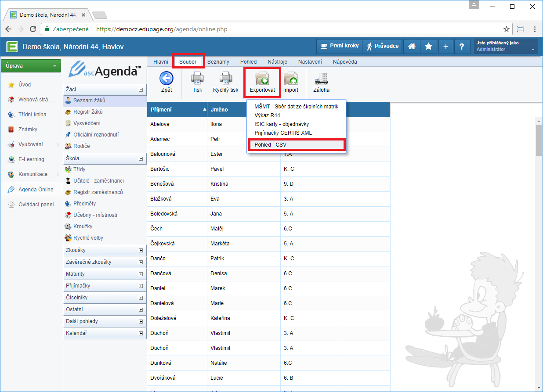543x392 pixels.
Task: Expand Vyučování submenu arrow
Action: (x=58, y=144)
